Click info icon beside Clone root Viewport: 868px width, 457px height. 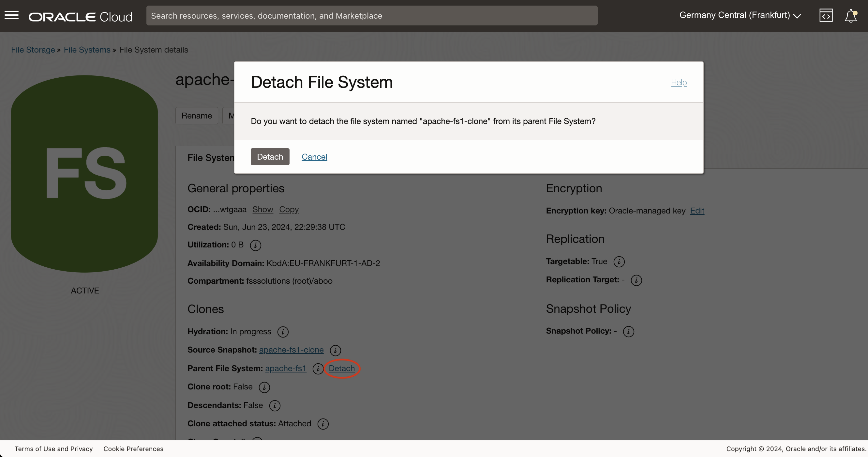pyautogui.click(x=264, y=387)
